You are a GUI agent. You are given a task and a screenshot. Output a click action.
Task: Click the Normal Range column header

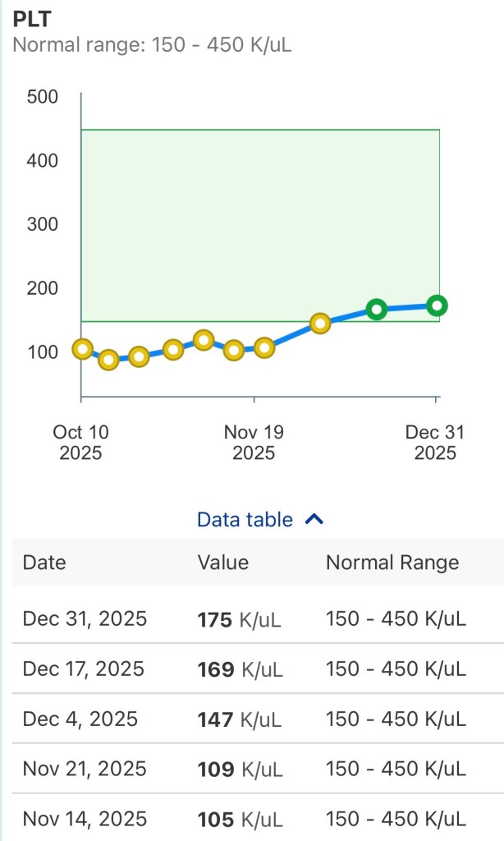point(392,563)
